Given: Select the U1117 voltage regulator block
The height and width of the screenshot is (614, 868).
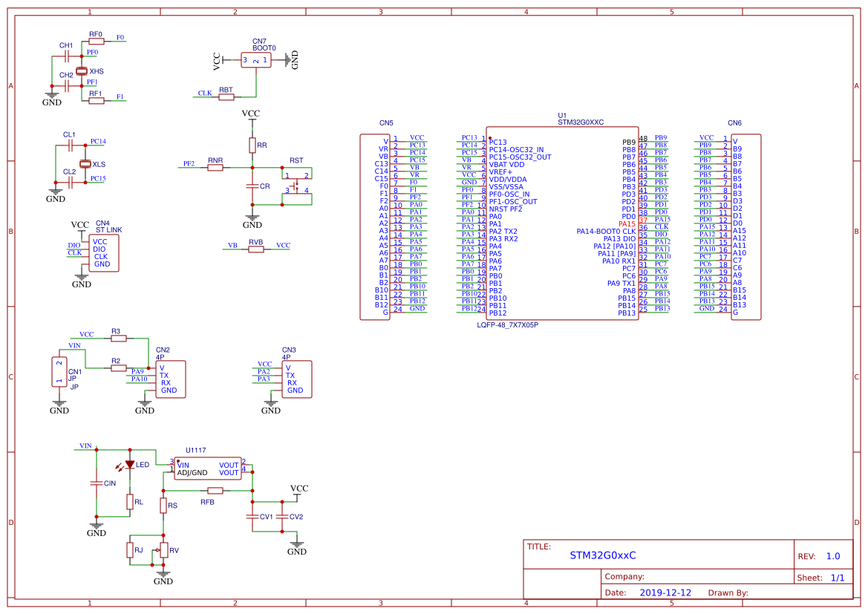Looking at the screenshot, I should click(208, 468).
